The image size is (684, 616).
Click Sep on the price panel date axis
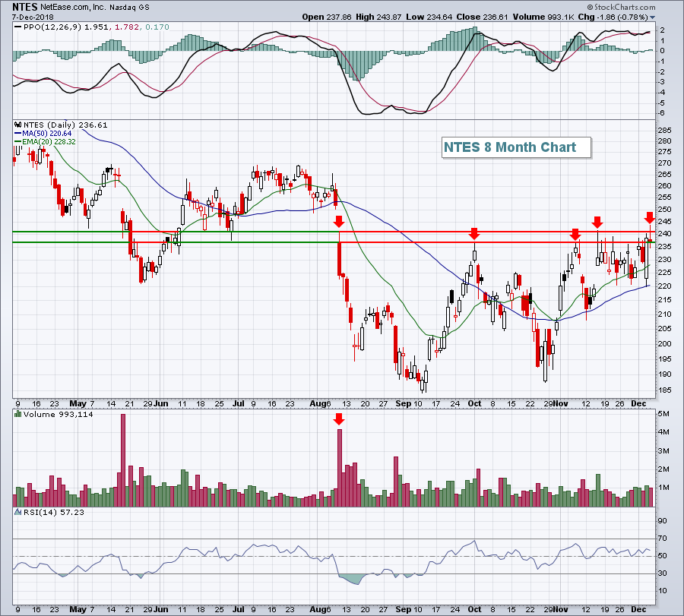tap(403, 403)
